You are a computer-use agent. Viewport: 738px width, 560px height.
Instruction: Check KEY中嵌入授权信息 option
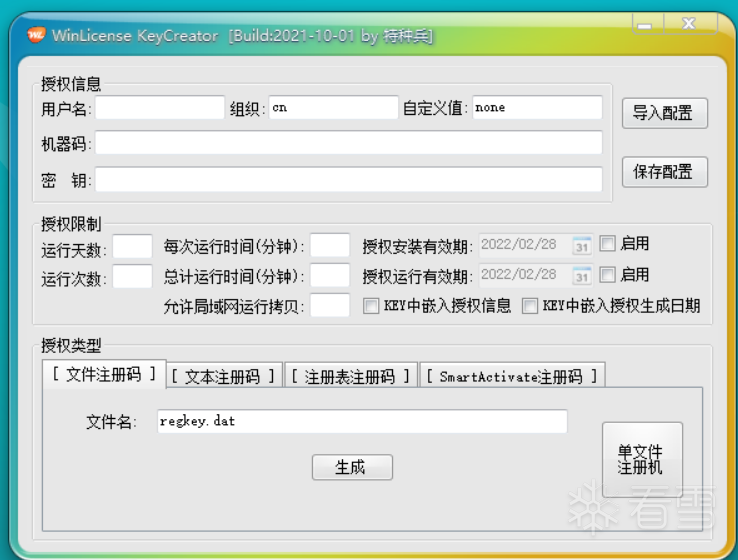click(370, 306)
